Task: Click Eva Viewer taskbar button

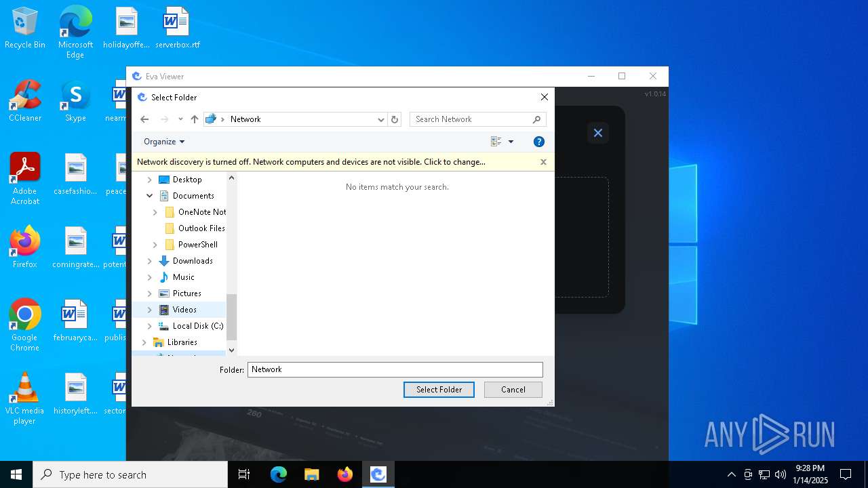Action: click(378, 474)
